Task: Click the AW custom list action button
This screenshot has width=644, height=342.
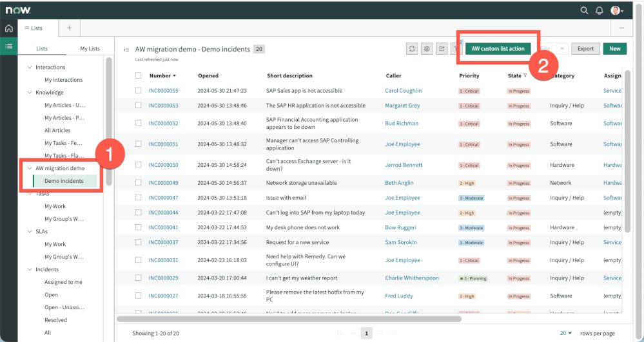Action: click(x=498, y=48)
